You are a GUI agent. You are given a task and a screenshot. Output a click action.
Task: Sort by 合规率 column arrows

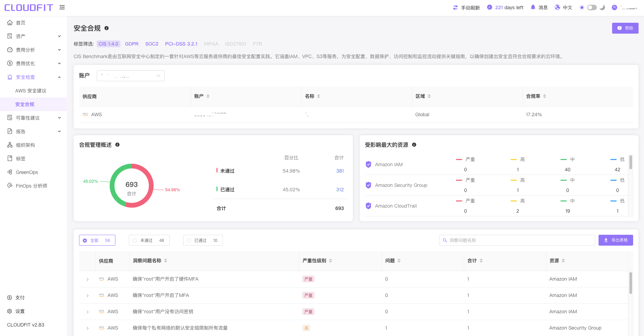pos(545,96)
